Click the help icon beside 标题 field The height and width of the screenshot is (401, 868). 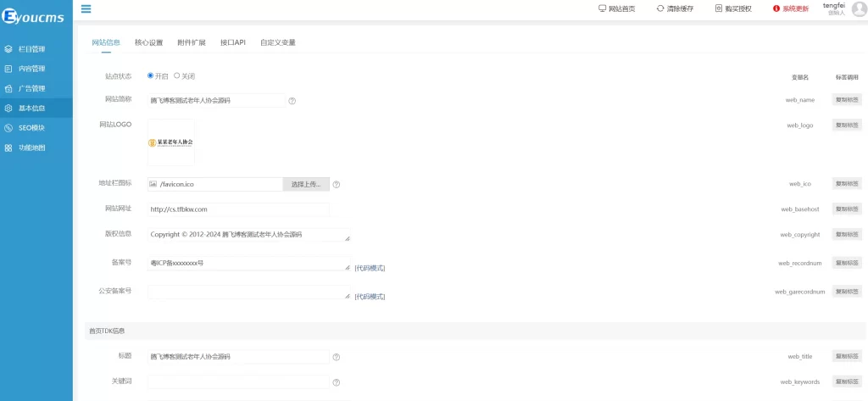(337, 357)
